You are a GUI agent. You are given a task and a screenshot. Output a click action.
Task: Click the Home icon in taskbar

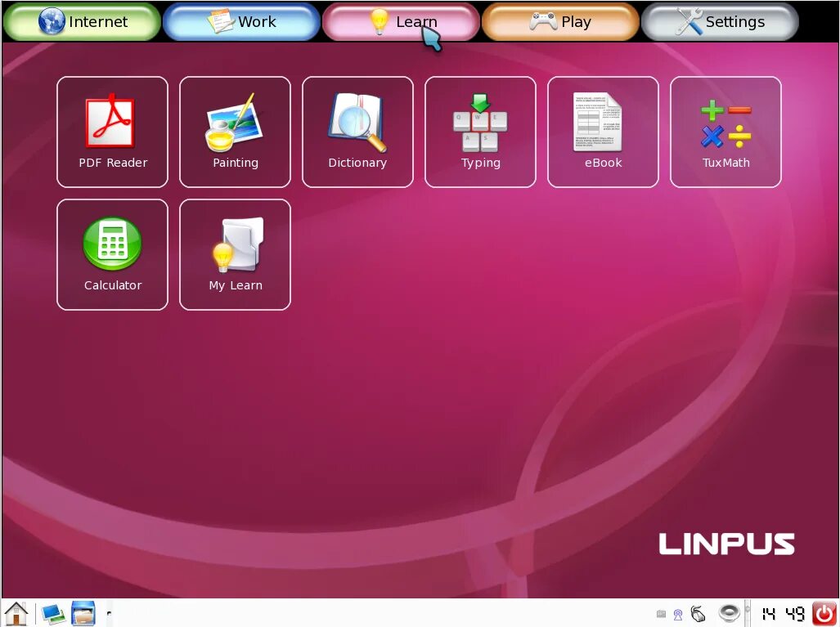tap(16, 613)
